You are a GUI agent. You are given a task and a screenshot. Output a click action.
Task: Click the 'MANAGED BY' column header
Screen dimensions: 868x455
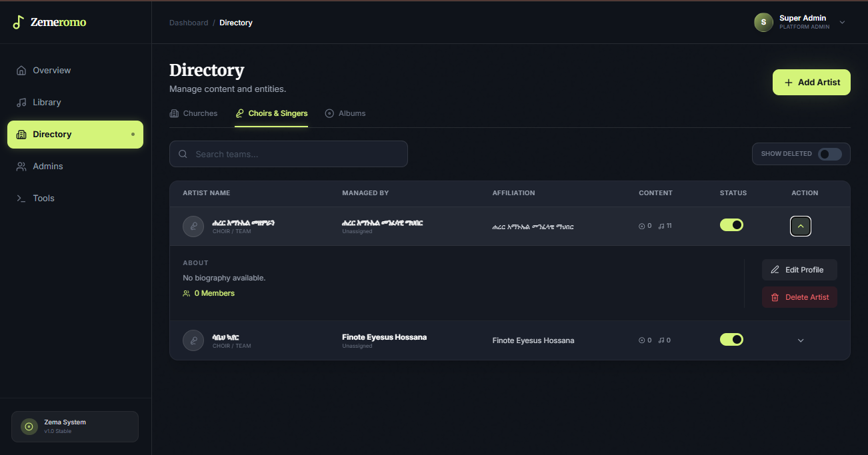click(x=365, y=193)
